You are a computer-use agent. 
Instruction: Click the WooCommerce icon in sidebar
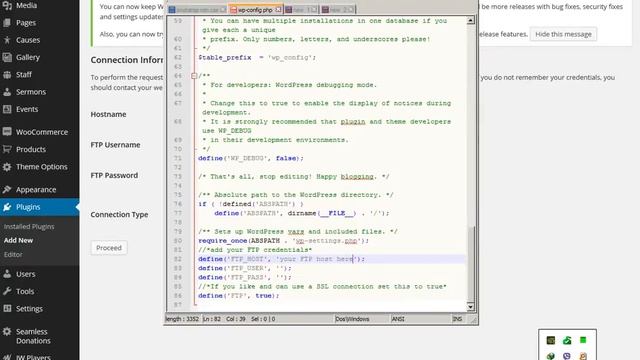click(7, 132)
